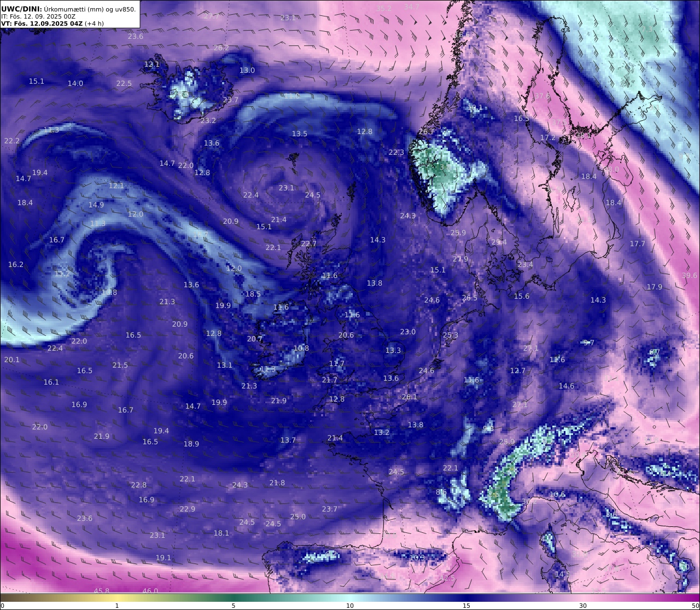This screenshot has width=700, height=610.
Task: Click the map value 13.1
Action: point(225,365)
